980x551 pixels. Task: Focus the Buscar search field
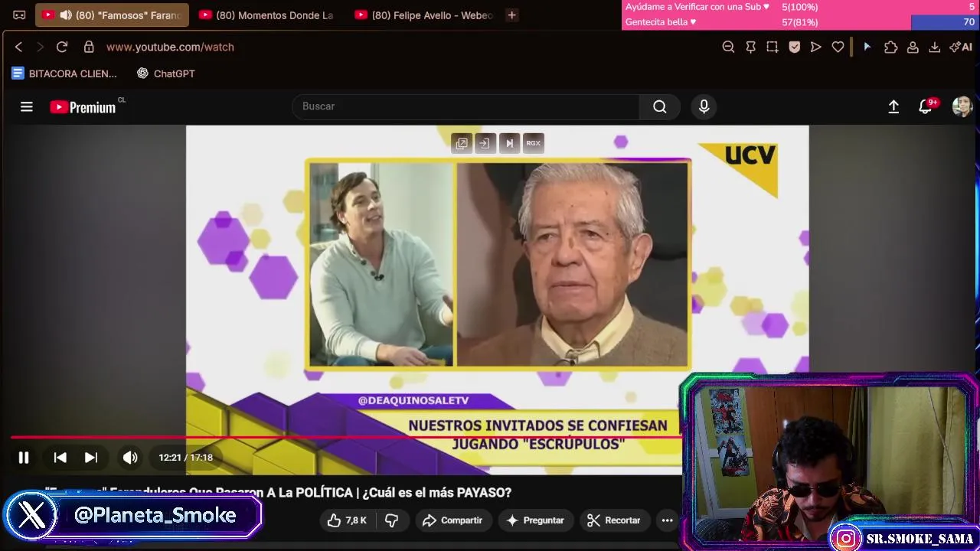[465, 106]
